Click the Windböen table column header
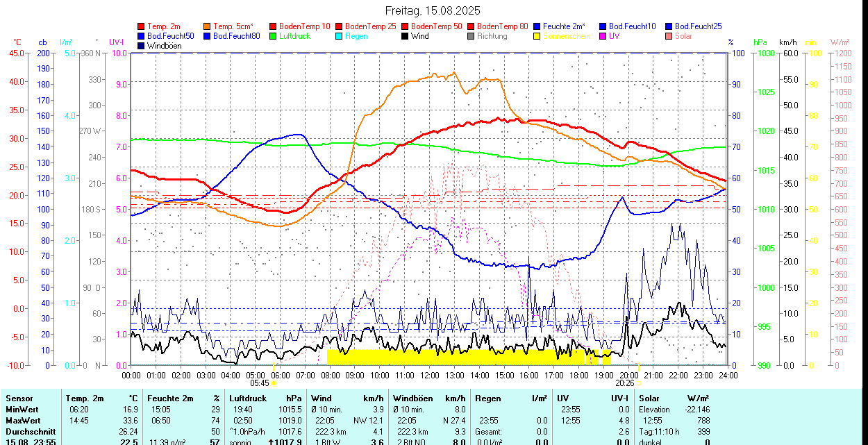The width and height of the screenshot is (868, 445). (x=415, y=398)
